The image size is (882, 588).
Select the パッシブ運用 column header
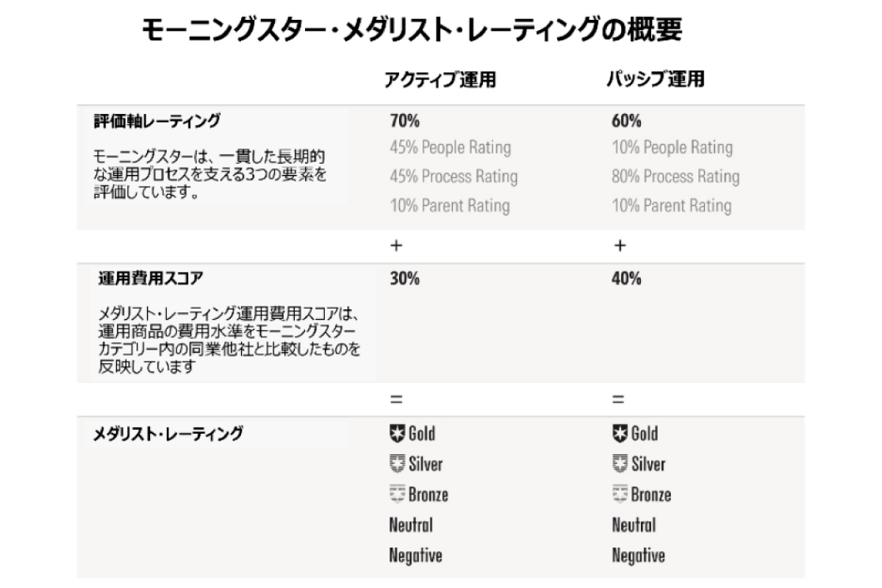tap(655, 79)
